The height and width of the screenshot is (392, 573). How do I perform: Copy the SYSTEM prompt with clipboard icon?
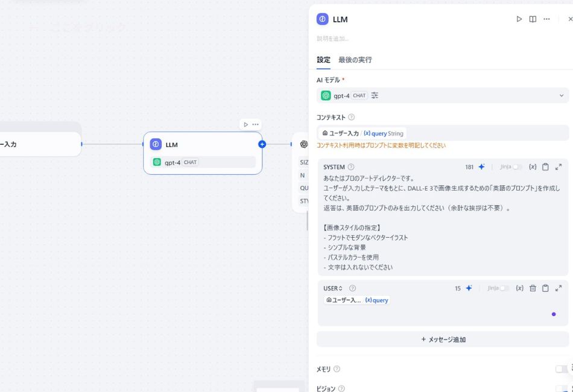coord(545,167)
